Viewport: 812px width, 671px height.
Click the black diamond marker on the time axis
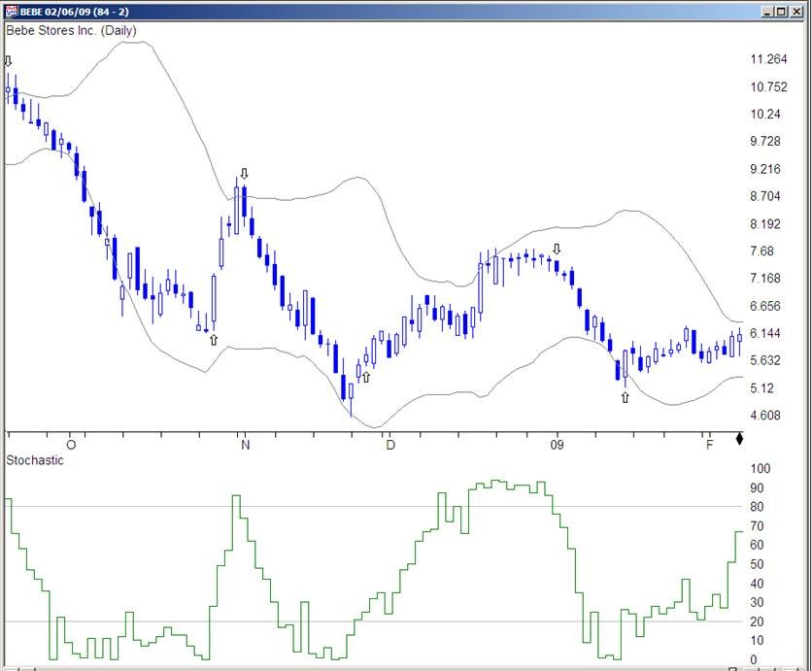point(739,440)
